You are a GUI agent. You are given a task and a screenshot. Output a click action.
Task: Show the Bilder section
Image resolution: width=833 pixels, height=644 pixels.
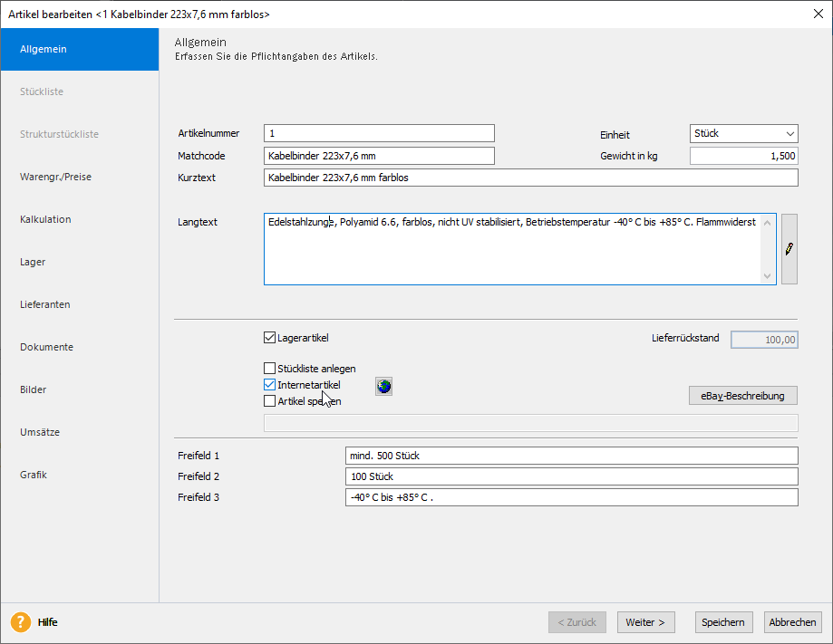[x=34, y=389]
